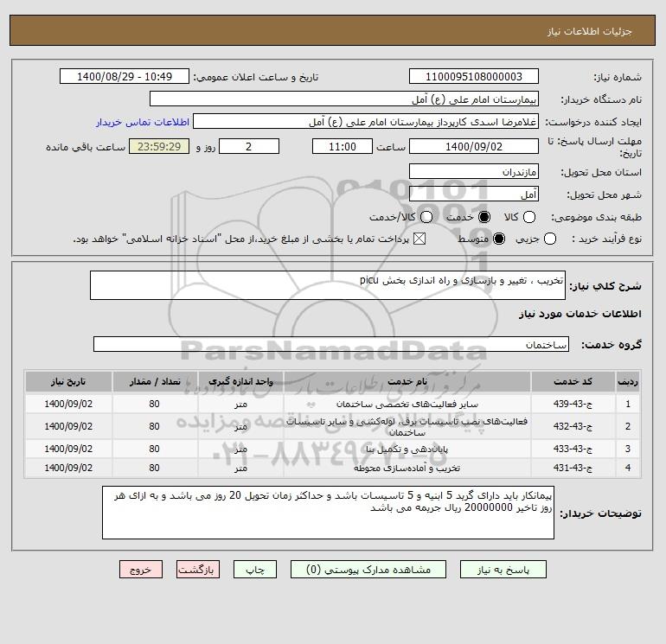Click the تاریخ نیاز column header
666x644 pixels.
pyautogui.click(x=68, y=381)
